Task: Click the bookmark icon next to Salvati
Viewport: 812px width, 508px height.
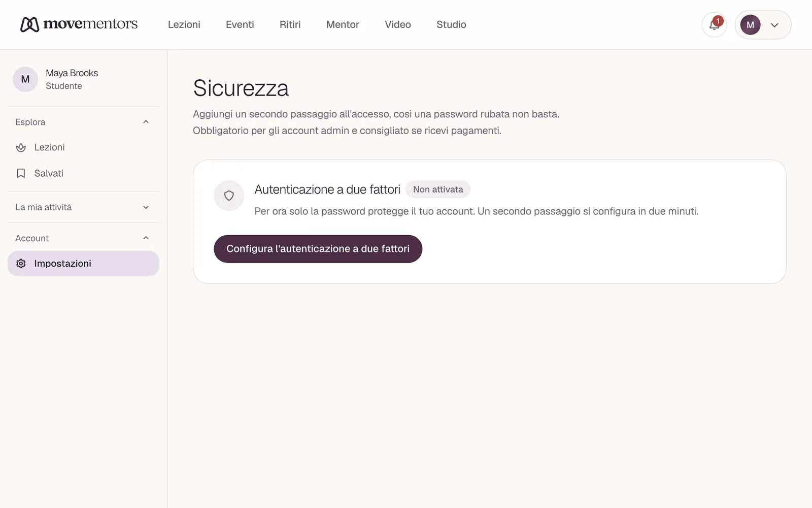Action: point(21,173)
